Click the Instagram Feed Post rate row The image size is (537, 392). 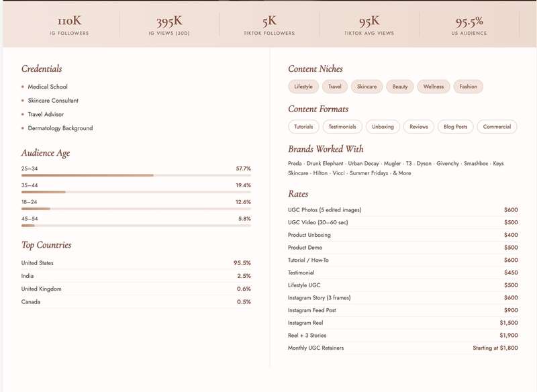[403, 311]
